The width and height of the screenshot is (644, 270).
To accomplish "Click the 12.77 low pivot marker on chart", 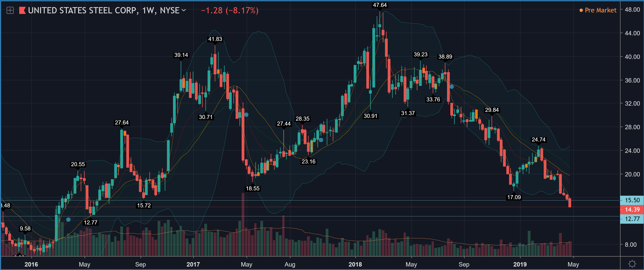I will pos(90,223).
